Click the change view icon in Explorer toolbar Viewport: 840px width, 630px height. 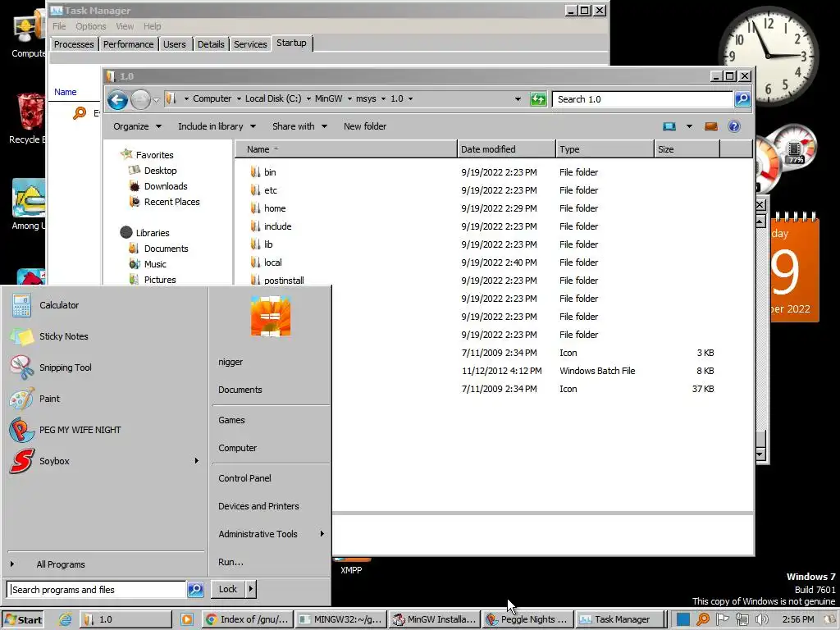(669, 126)
